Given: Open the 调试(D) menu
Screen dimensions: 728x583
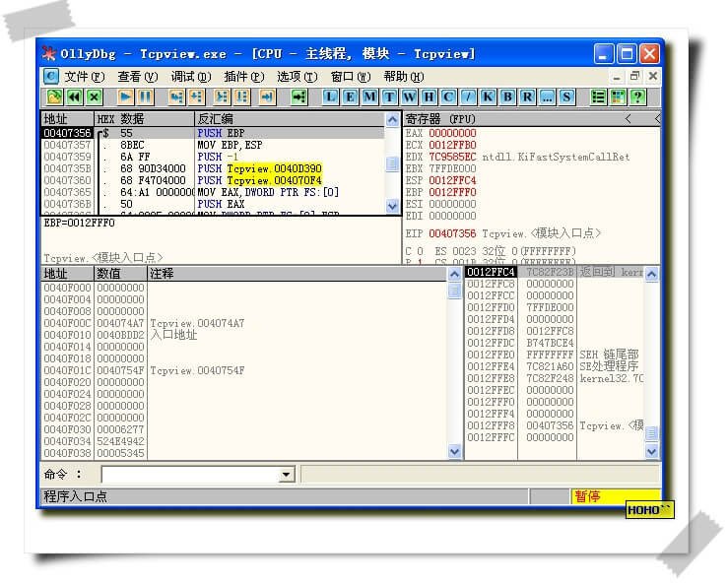Looking at the screenshot, I should [191, 76].
